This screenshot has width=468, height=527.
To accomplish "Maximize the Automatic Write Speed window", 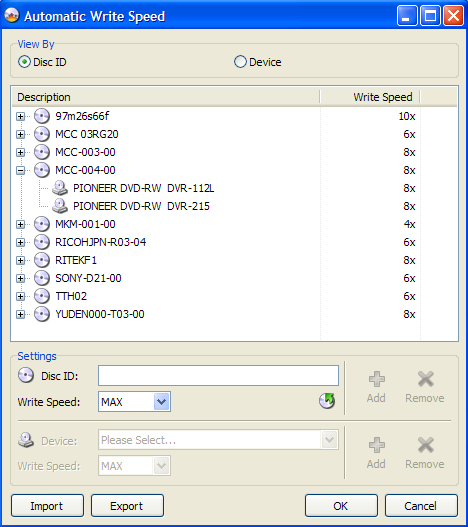I will (x=430, y=15).
